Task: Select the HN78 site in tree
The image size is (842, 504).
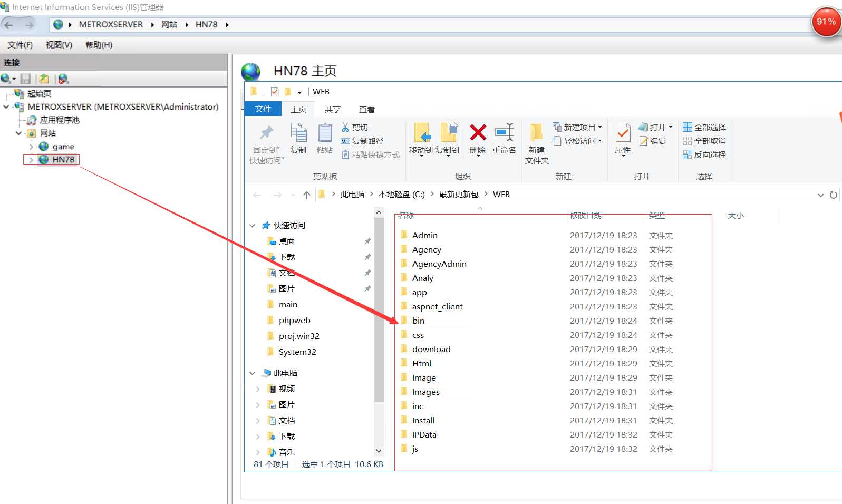Action: point(63,160)
